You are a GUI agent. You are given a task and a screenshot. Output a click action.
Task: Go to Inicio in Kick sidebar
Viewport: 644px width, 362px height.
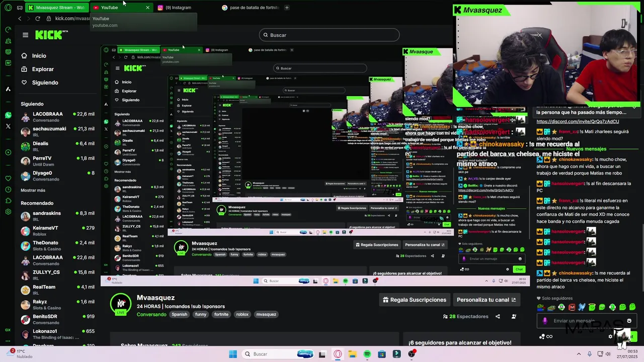tap(39, 56)
